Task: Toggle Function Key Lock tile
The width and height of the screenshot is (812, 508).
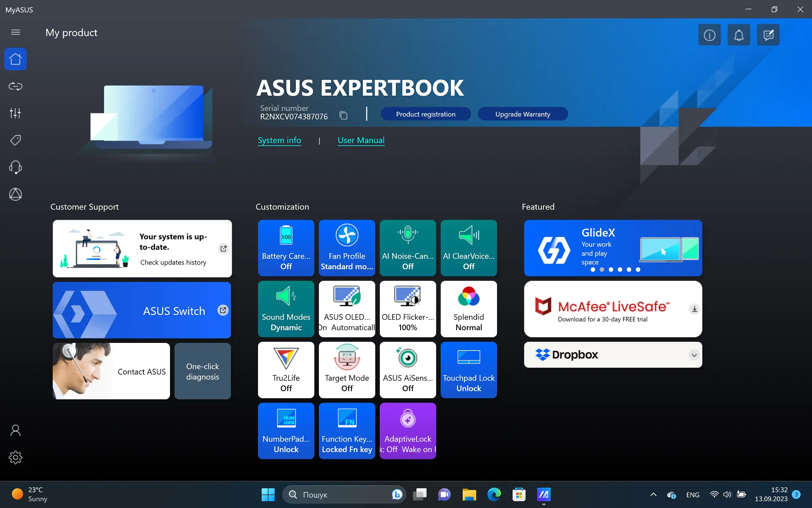Action: (347, 431)
